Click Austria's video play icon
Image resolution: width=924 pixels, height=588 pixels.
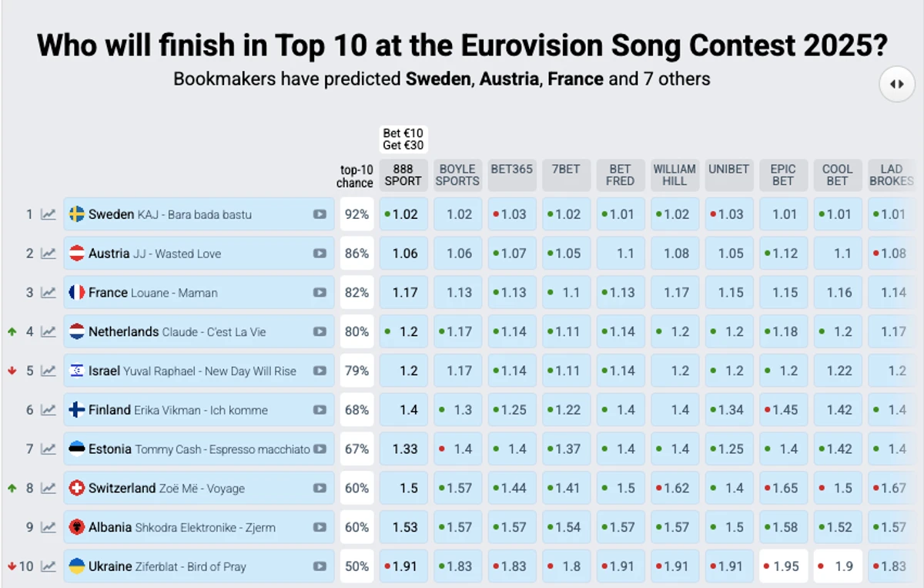tap(320, 254)
